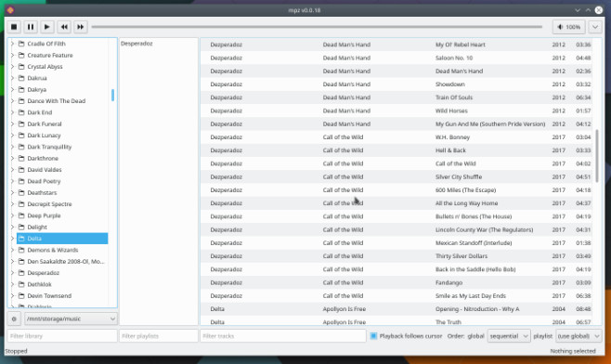Screen dimensions: 611x364
Task: Expand the Cradle Of Filth folder
Action: point(12,44)
